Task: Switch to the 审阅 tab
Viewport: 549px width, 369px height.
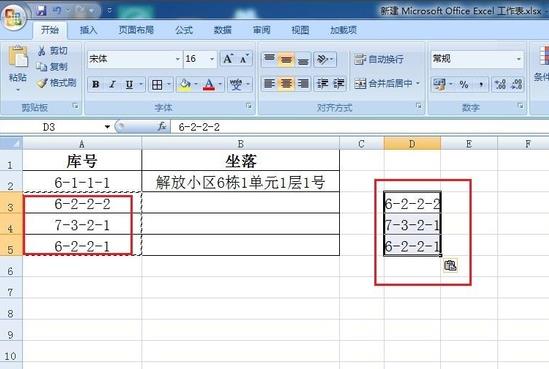Action: (261, 30)
